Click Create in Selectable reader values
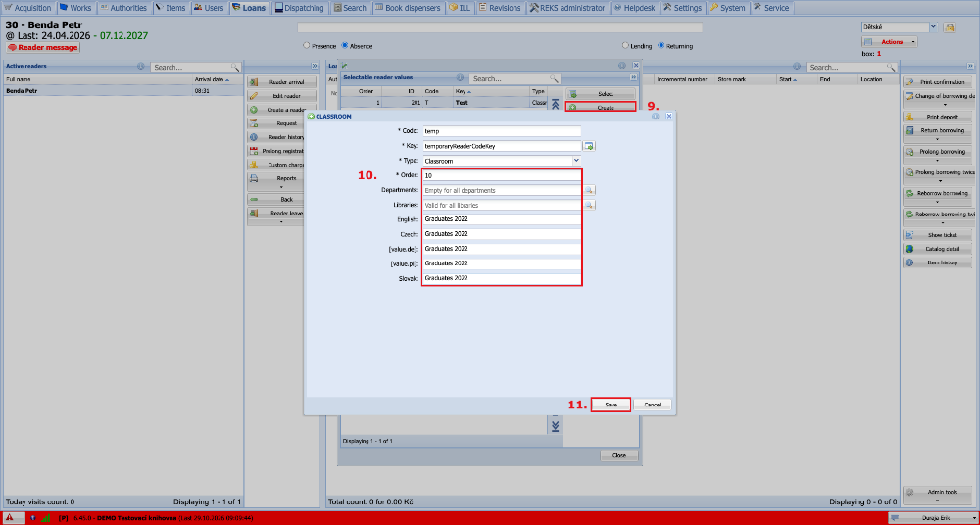Image resolution: width=980 pixels, height=525 pixels. 601,108
